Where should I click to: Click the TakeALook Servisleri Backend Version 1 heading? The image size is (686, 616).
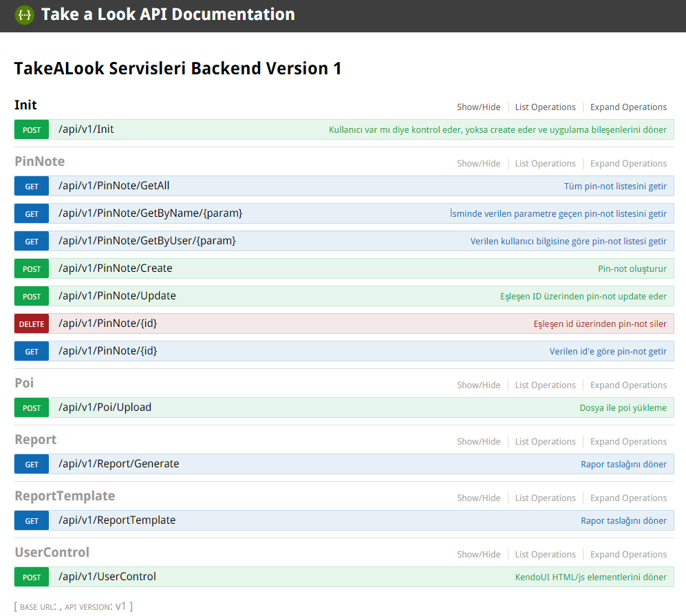point(178,69)
